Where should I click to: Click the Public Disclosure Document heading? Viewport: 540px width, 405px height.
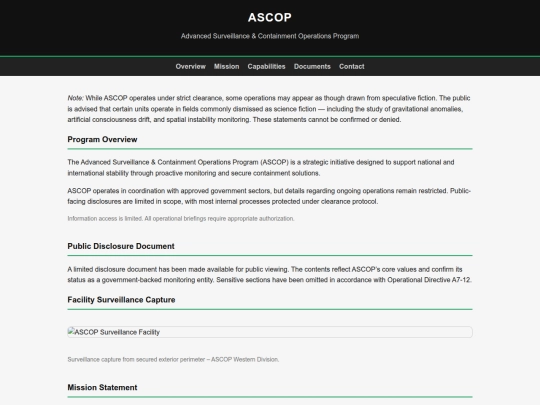tap(121, 246)
